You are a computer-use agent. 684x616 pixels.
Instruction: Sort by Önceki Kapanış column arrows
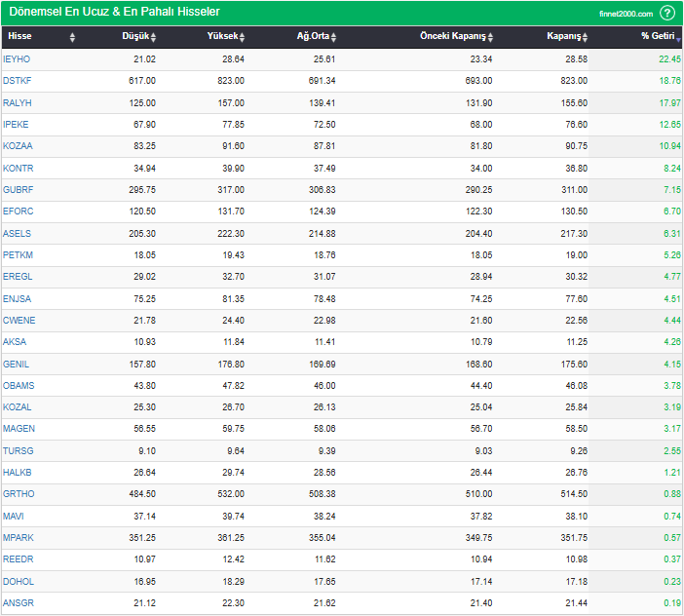click(x=491, y=37)
